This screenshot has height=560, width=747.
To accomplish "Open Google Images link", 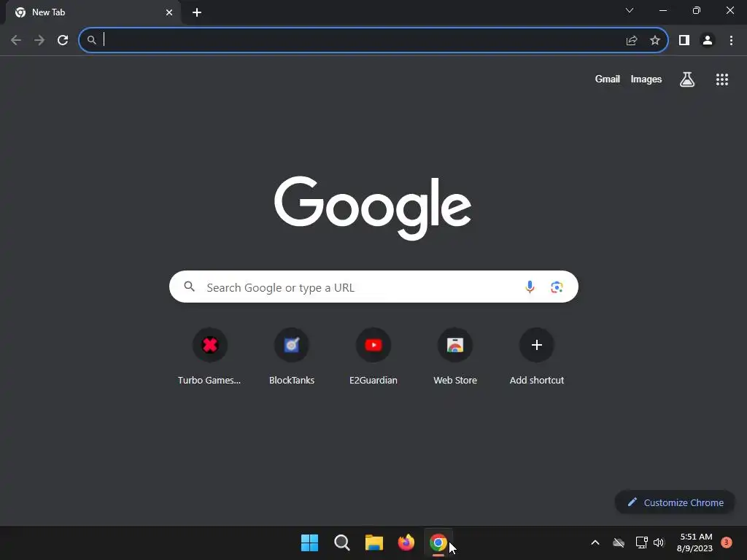I will [x=646, y=79].
